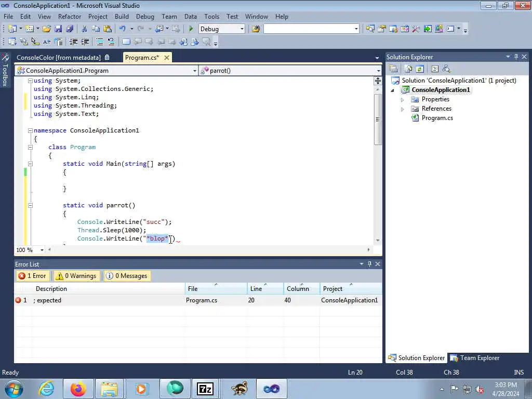Select Program.cs in Solution Explorer
The image size is (532, 399).
pyautogui.click(x=437, y=118)
